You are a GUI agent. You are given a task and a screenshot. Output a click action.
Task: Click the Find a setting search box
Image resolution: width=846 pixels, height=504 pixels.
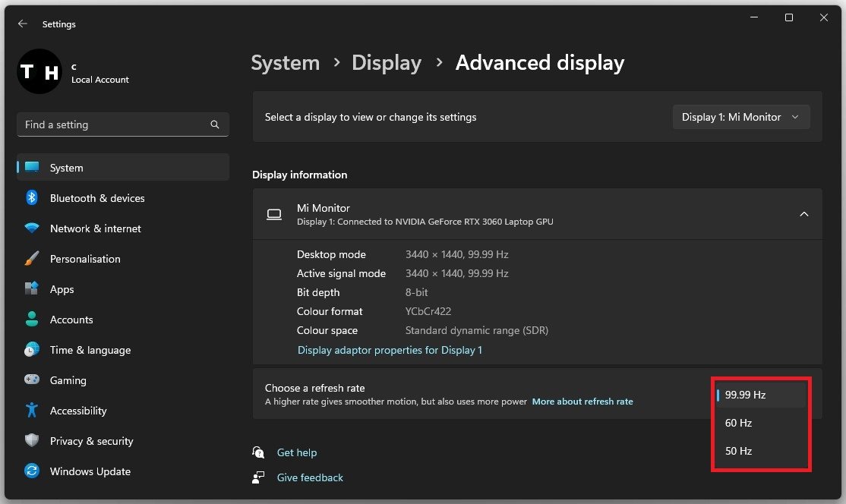(114, 124)
